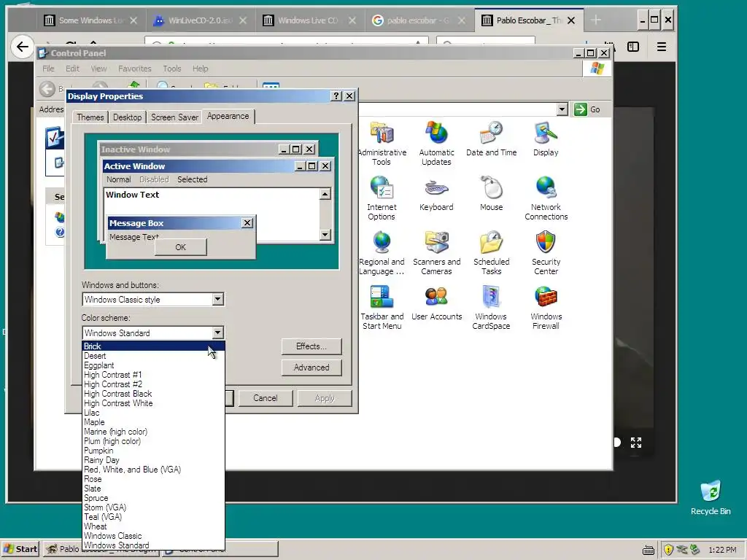Click the Effects... button
747x560 pixels.
311,346
